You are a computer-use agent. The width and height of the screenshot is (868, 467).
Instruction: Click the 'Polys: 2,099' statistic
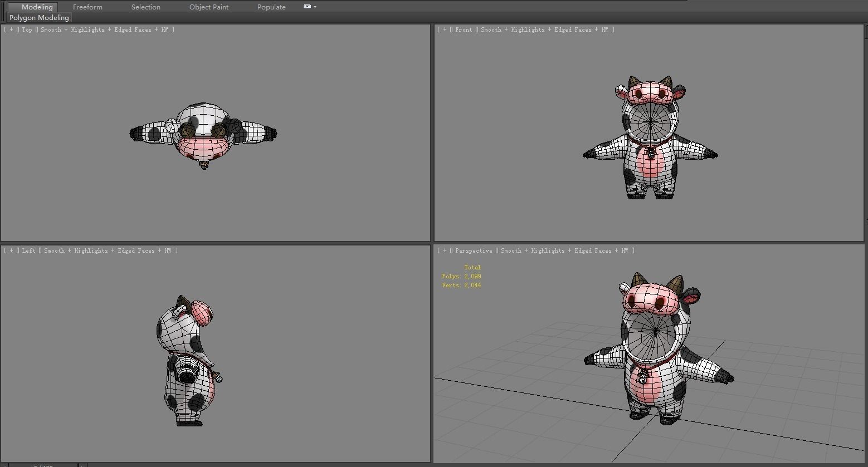tap(461, 276)
